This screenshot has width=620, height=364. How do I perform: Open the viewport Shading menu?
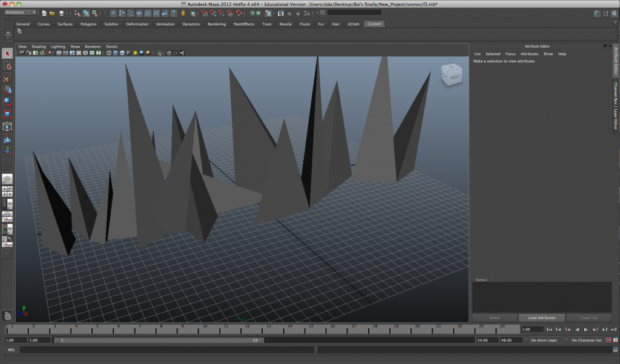click(39, 47)
